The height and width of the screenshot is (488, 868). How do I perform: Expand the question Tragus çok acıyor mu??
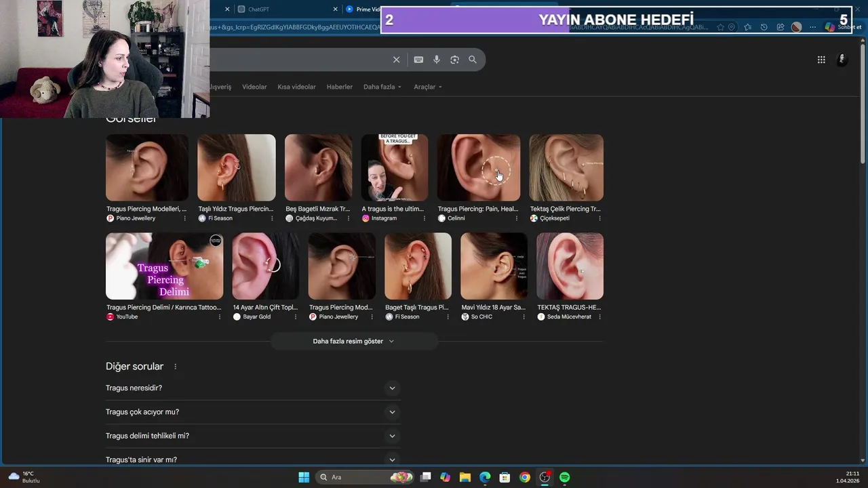tap(253, 412)
